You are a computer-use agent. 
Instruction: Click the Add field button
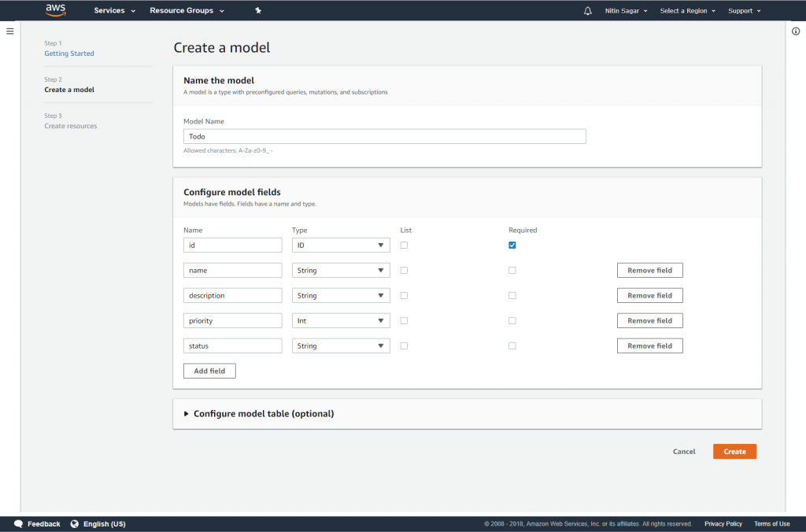pyautogui.click(x=209, y=371)
